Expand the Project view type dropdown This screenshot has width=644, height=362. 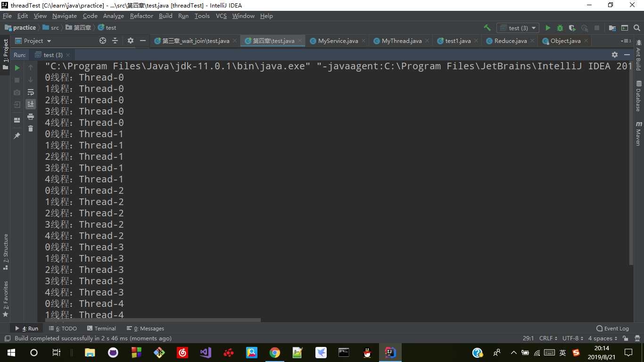tap(49, 41)
